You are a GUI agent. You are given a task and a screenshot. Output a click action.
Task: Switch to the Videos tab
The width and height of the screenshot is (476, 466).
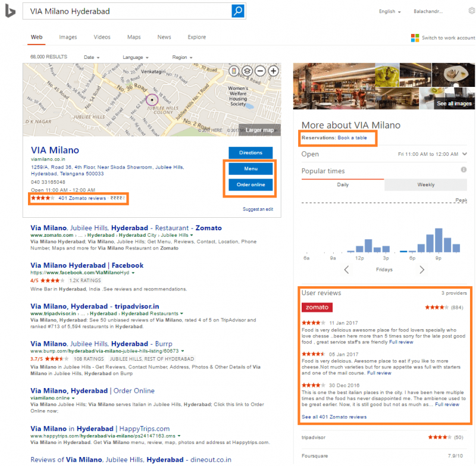pos(102,37)
